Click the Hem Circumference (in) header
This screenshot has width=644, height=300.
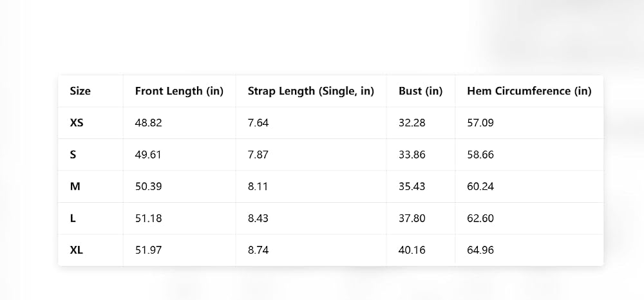pyautogui.click(x=529, y=91)
